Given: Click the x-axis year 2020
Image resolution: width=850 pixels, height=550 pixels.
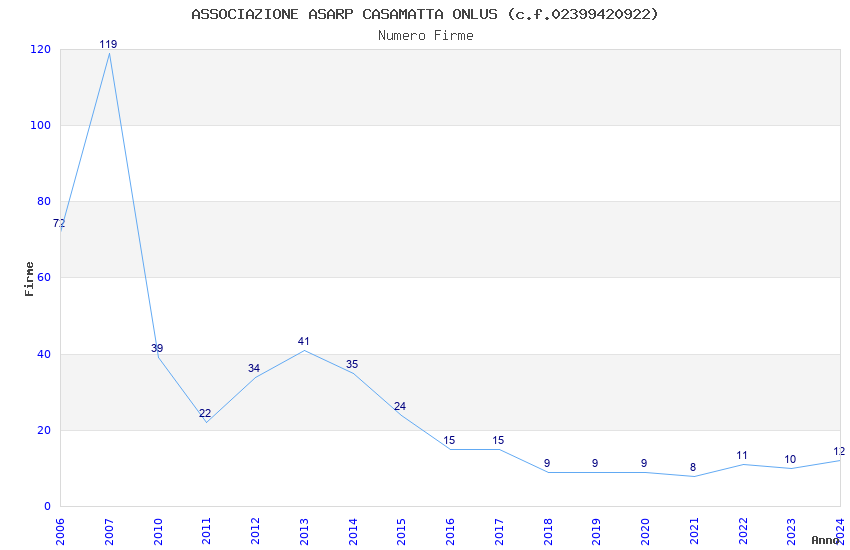Looking at the screenshot, I should click(x=645, y=532).
